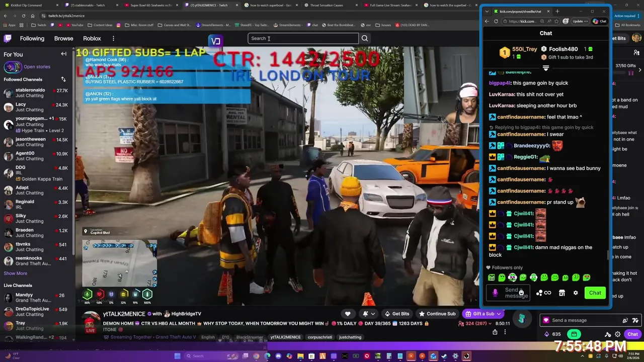The height and width of the screenshot is (362, 644).
Task: Click the Continue Sub button
Action: [x=437, y=314]
